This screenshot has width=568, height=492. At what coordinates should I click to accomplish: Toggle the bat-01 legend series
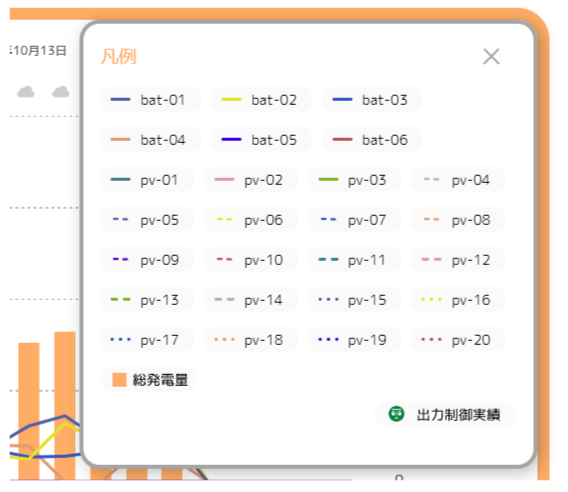[x=150, y=100]
